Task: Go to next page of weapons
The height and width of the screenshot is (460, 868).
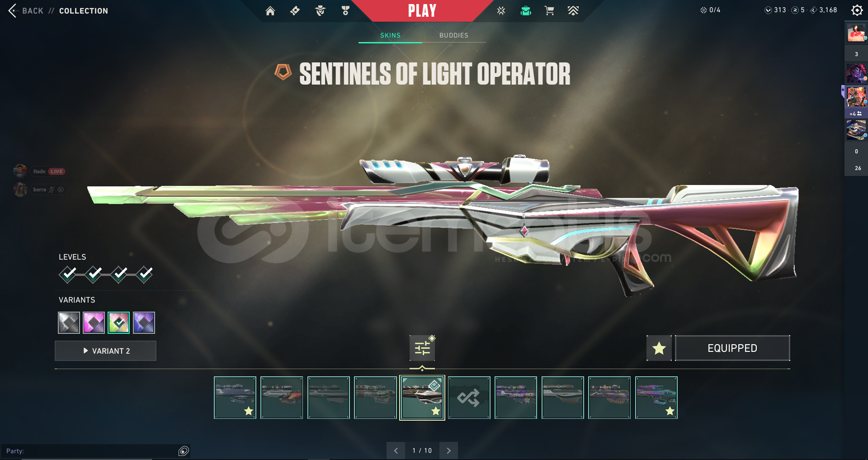Action: pos(448,451)
